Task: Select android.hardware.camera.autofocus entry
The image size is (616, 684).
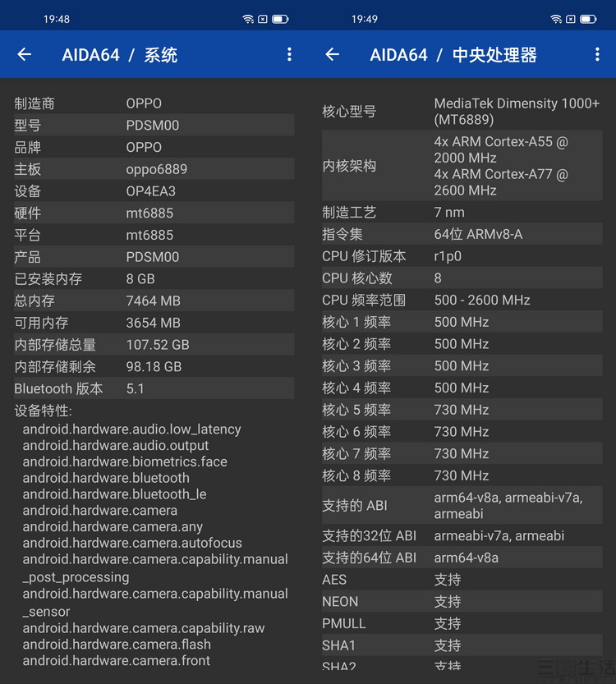Action: click(132, 543)
